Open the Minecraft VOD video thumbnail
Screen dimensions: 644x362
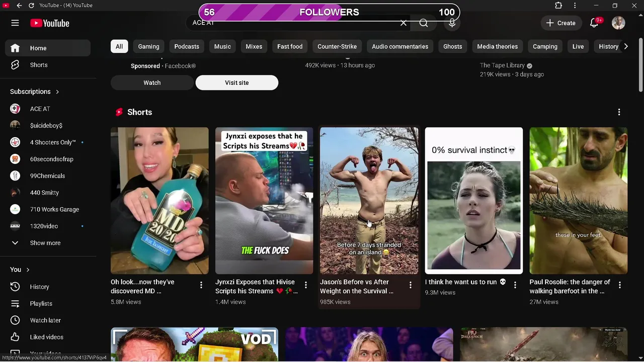pos(194,344)
